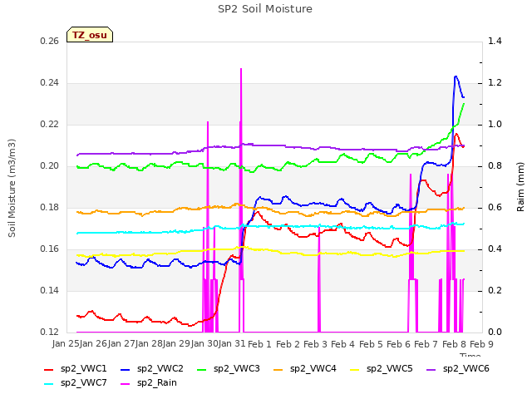
Task: Click the sp2_VWC2 legend entry
Action: 152,369
